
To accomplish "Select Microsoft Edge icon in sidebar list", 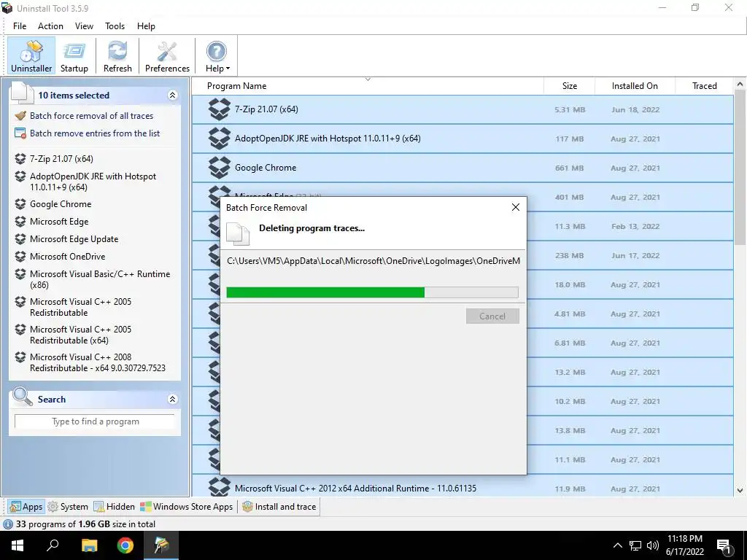I will pyautogui.click(x=20, y=222).
